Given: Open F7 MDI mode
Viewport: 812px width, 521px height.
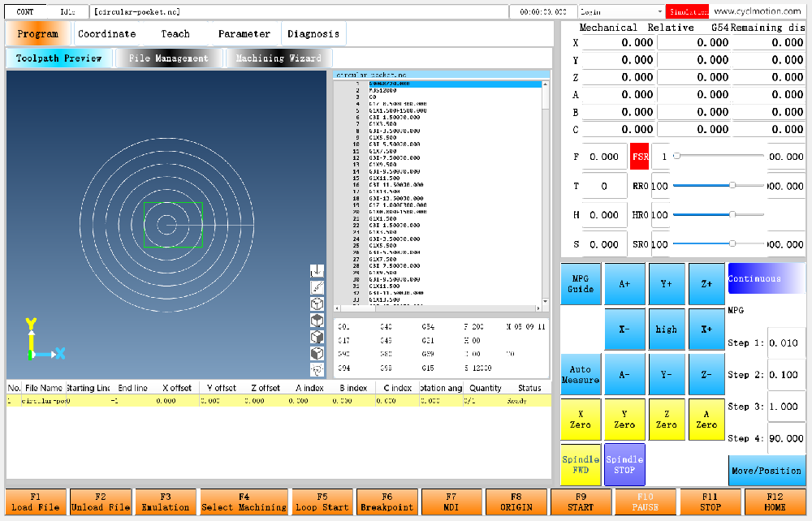Looking at the screenshot, I should tap(451, 502).
